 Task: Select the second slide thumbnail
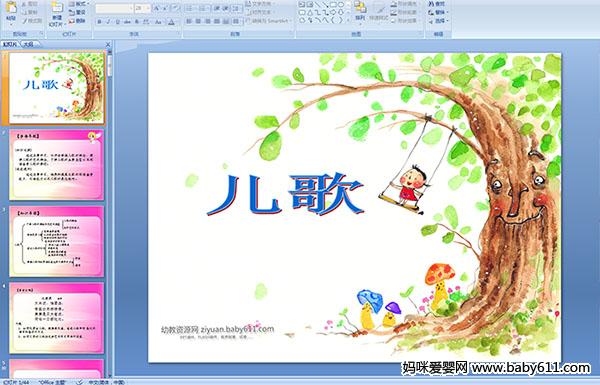click(56, 165)
